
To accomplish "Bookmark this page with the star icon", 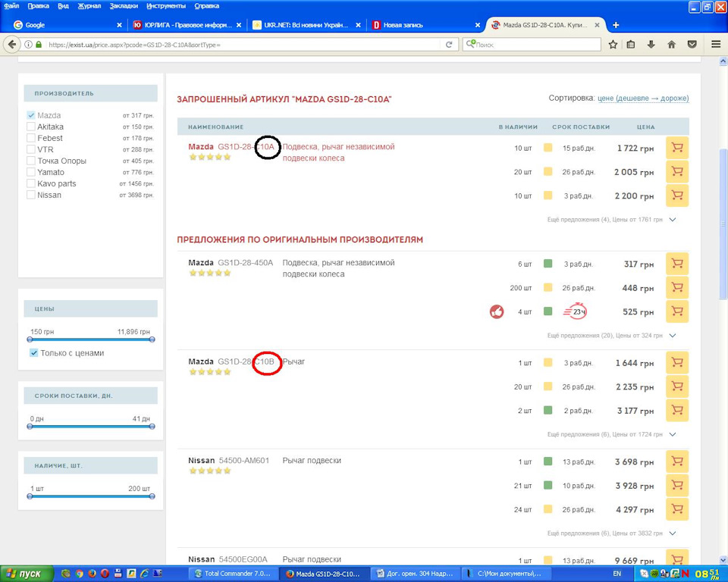I will click(x=613, y=45).
